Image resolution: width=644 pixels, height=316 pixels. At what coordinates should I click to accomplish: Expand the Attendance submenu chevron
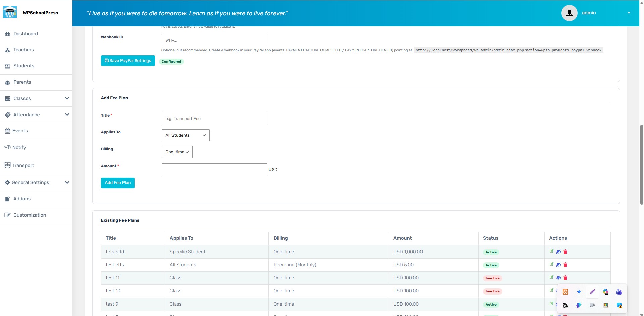point(67,115)
